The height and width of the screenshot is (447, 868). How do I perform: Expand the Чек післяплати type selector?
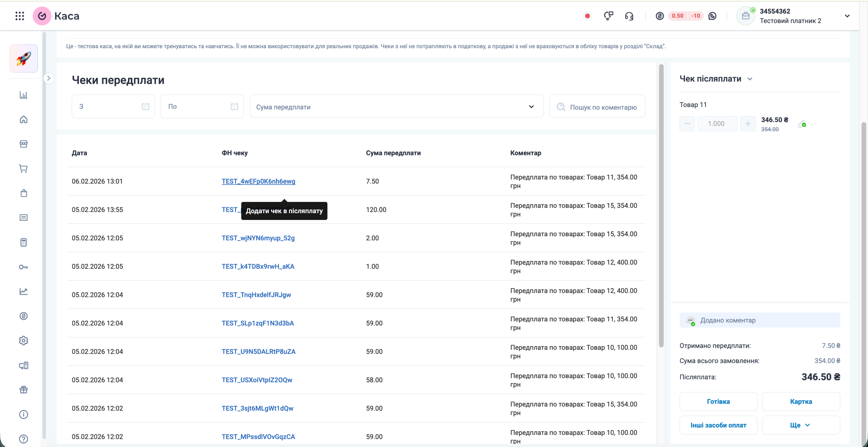pos(750,79)
